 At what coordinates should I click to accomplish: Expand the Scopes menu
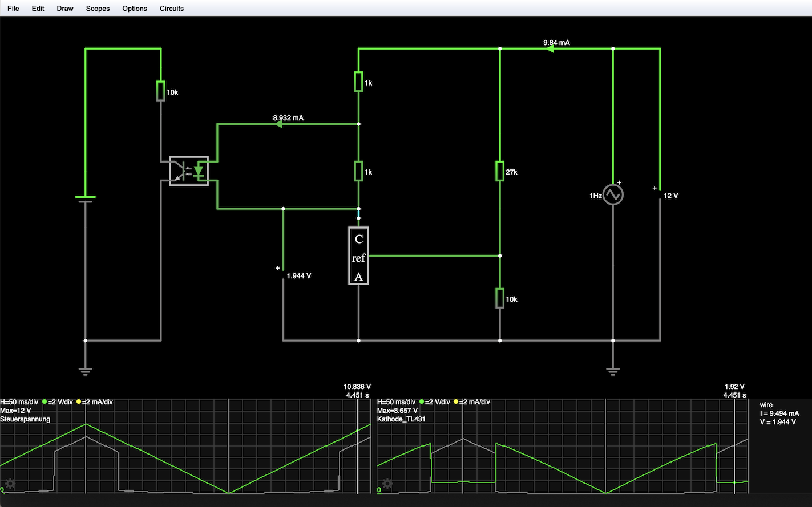(x=98, y=9)
